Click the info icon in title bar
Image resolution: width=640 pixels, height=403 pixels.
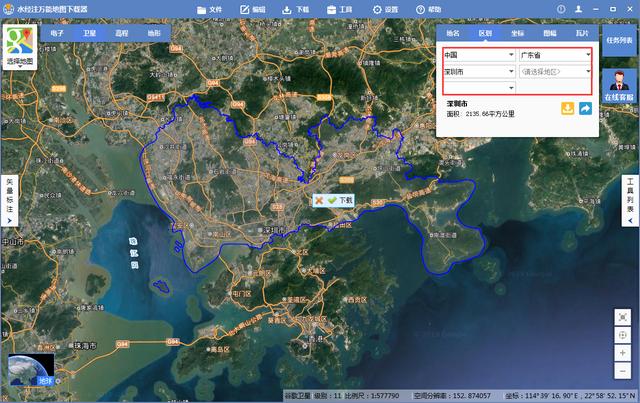click(563, 8)
